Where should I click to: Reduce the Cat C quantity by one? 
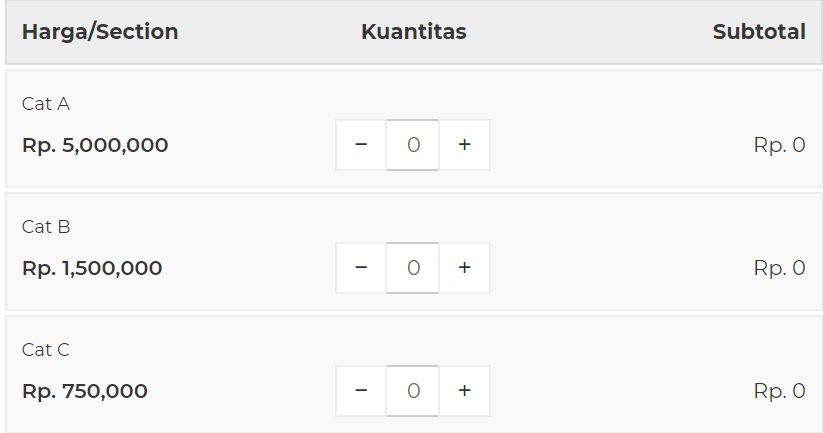point(361,391)
